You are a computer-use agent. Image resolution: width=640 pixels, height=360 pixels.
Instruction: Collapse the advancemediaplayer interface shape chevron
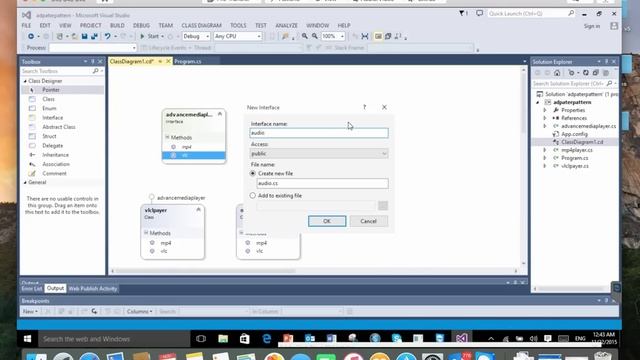pyautogui.click(x=220, y=114)
